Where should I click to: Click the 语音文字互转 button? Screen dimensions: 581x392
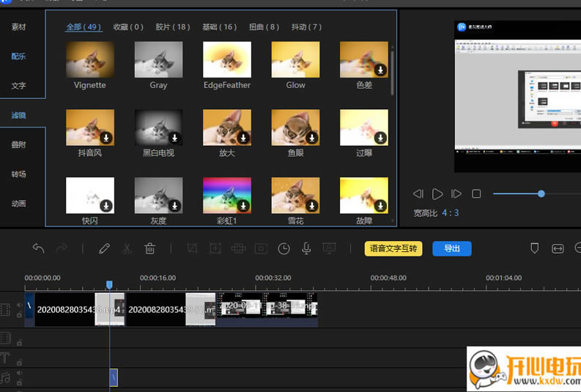pyautogui.click(x=393, y=248)
